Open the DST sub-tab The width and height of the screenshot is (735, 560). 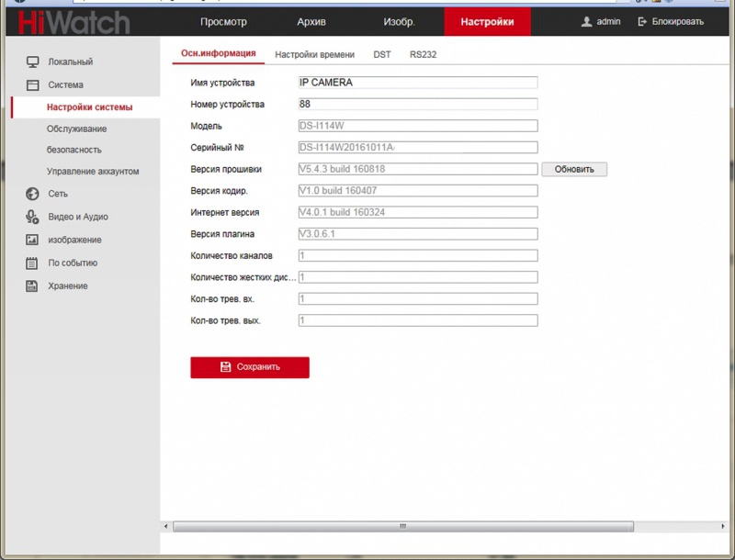click(382, 55)
